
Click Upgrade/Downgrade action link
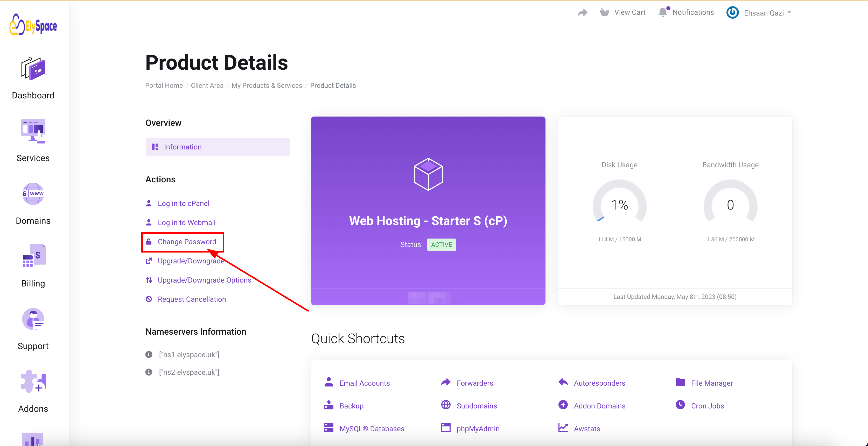(191, 261)
